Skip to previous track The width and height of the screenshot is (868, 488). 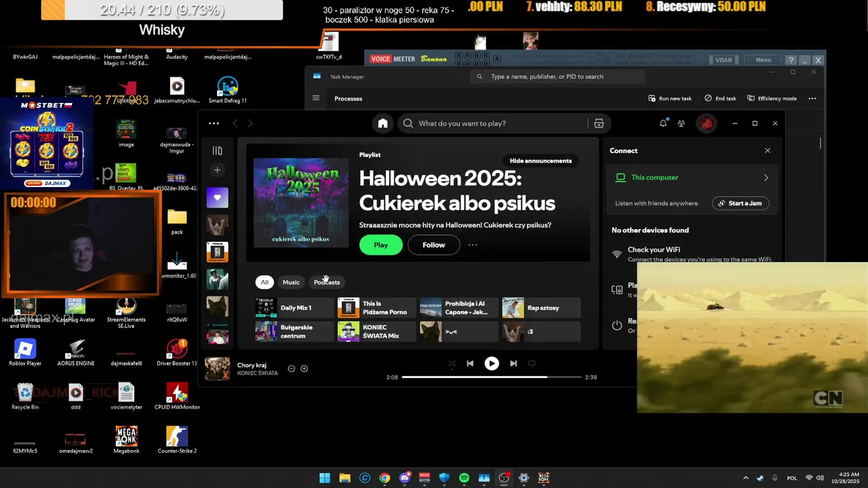coord(470,363)
